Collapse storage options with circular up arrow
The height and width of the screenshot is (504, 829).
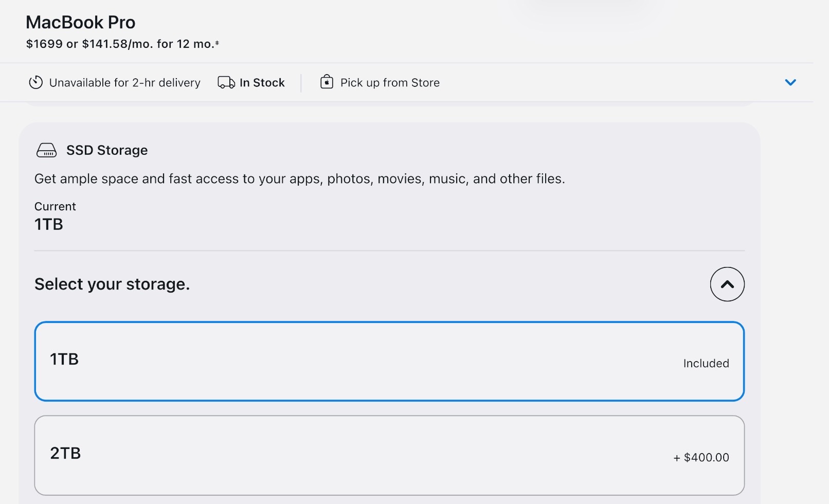tap(727, 284)
